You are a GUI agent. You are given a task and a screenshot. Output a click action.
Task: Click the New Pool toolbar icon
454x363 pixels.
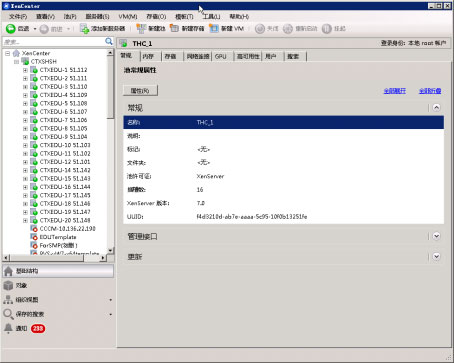[x=141, y=29]
